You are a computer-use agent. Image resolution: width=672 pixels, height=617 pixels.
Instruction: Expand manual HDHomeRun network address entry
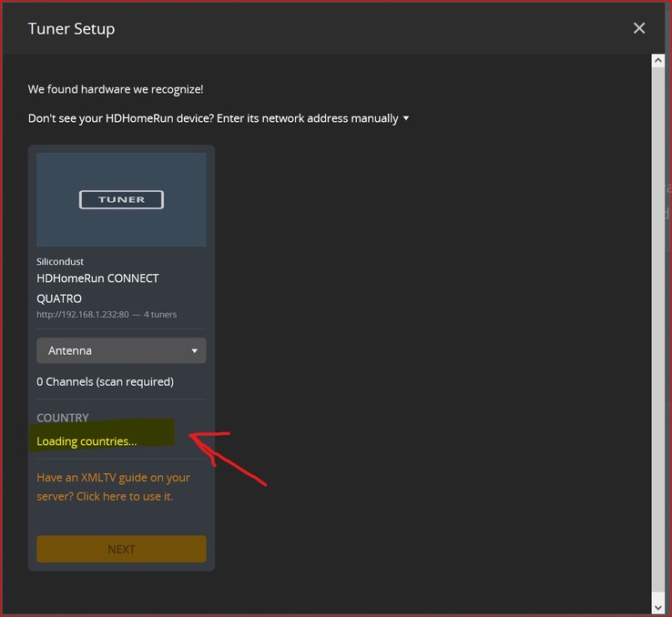point(219,118)
